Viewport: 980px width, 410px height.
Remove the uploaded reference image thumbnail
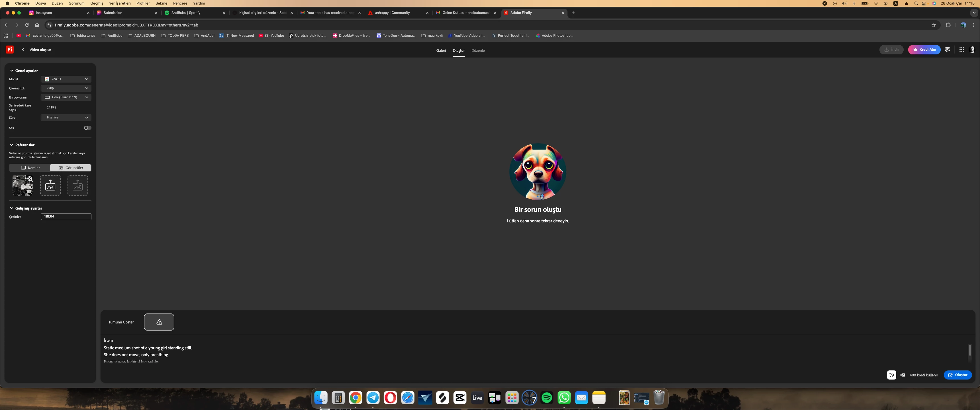(30, 178)
